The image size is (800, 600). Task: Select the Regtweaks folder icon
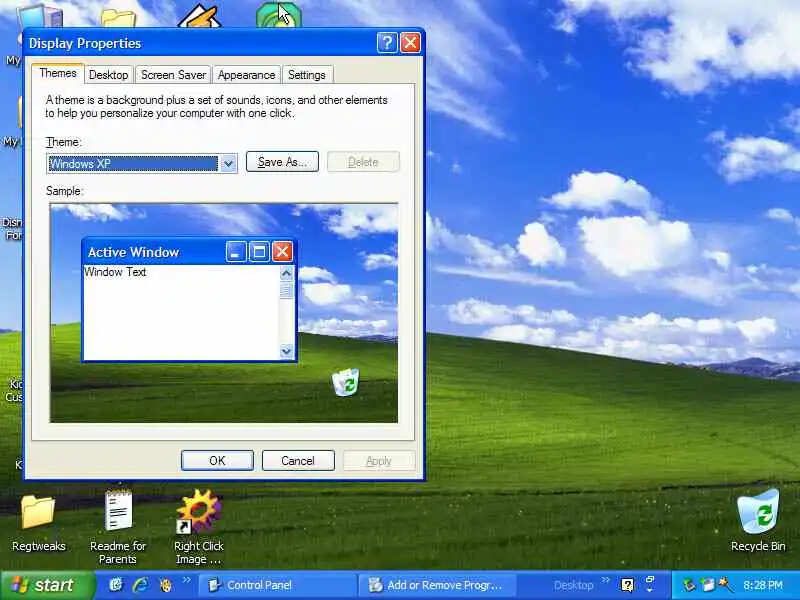pyautogui.click(x=38, y=523)
